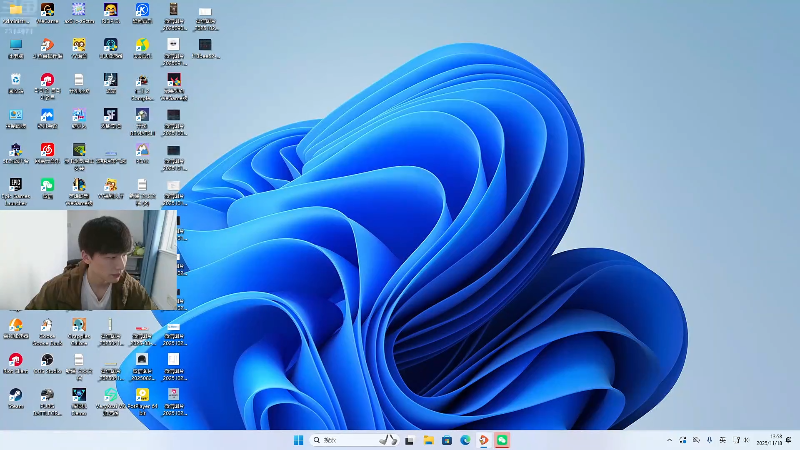The image size is (800, 450).
Task: Open File Explorer from the taskbar
Action: (x=428, y=440)
